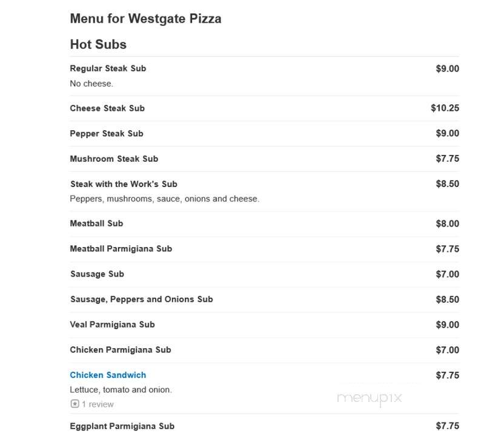478x448 pixels.
Task: Click the Meatball Parmigiana Sub item
Action: click(x=121, y=248)
